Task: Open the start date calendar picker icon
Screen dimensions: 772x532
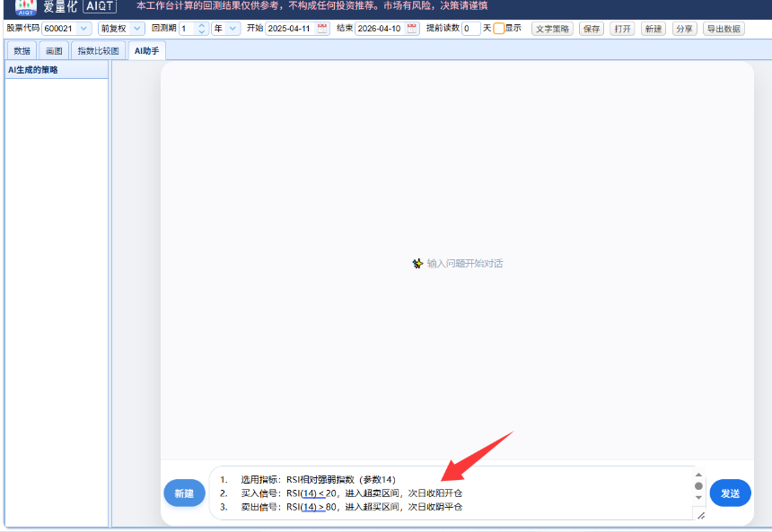Action: [x=322, y=28]
